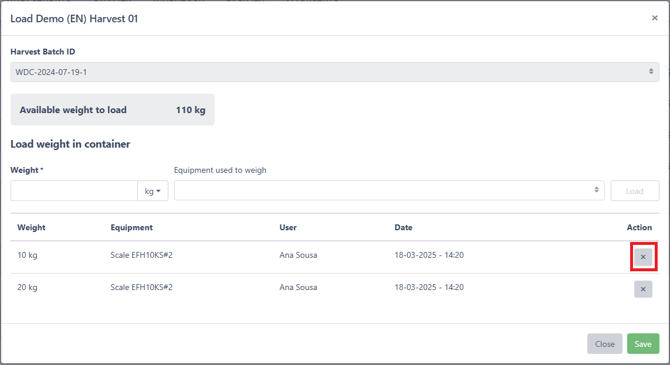This screenshot has height=365, width=670.
Task: Click the Available weight to load label
Action: pyautogui.click(x=73, y=110)
